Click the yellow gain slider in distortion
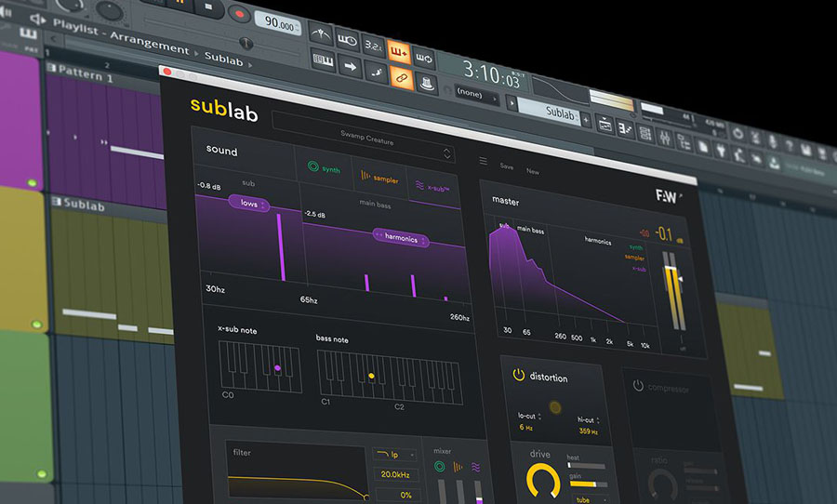The image size is (837, 504). click(x=589, y=484)
